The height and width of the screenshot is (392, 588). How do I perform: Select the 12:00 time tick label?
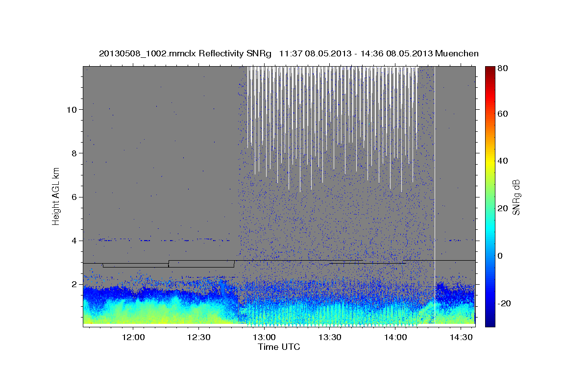(133, 338)
